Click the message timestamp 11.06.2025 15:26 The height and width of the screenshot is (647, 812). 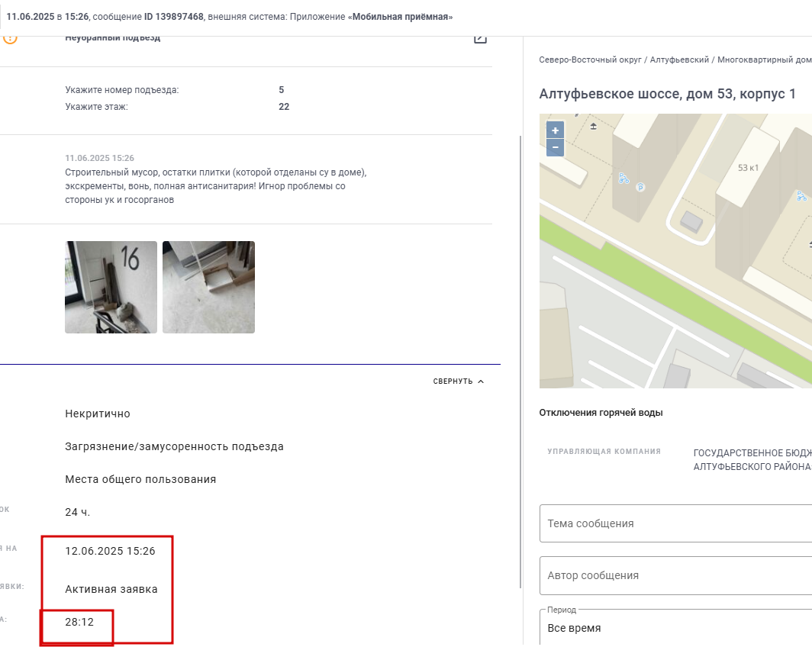99,158
